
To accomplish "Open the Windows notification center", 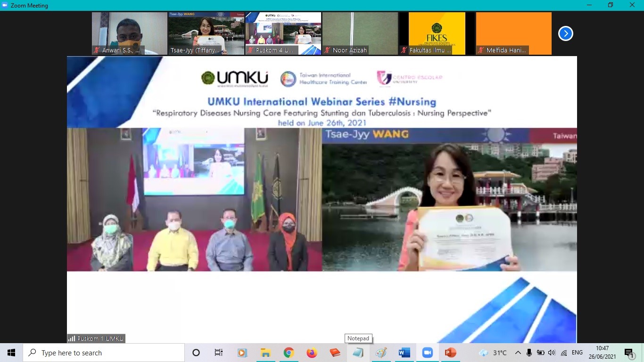I will tap(629, 353).
